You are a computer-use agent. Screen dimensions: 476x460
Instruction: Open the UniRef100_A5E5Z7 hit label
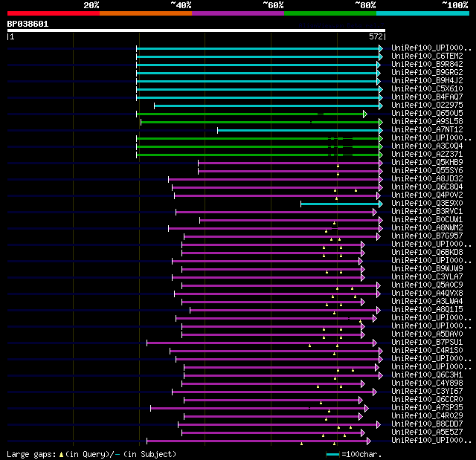427,432
